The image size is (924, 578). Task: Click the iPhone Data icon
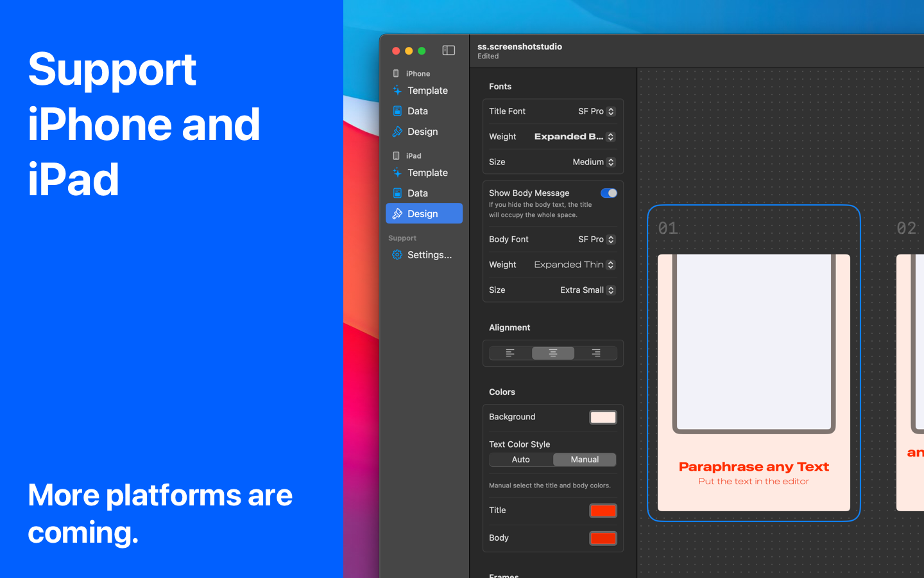point(397,111)
